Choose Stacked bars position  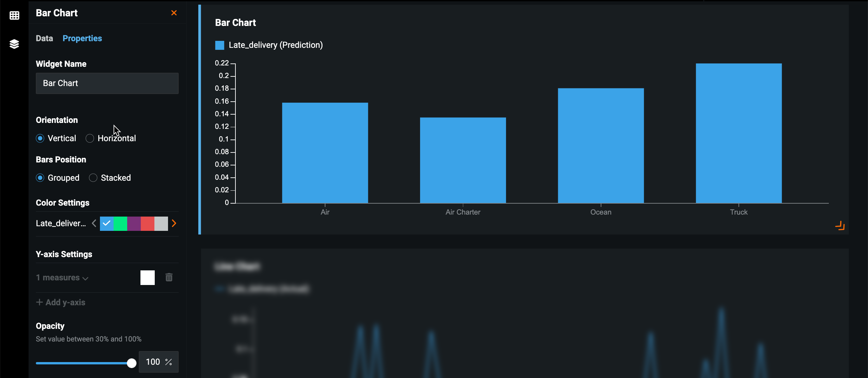coord(93,178)
